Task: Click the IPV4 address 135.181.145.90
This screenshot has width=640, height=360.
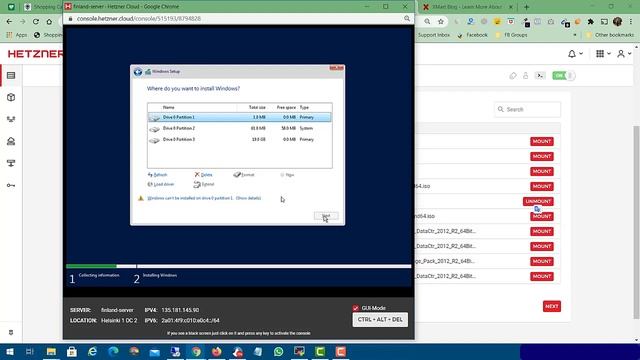Action: click(180, 310)
